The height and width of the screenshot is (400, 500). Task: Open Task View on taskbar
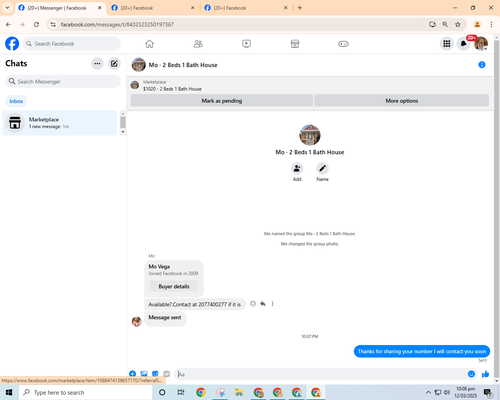[181, 392]
